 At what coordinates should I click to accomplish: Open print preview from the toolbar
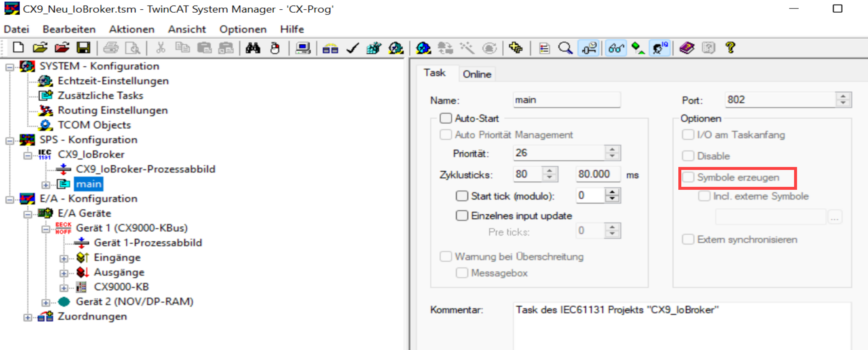133,48
